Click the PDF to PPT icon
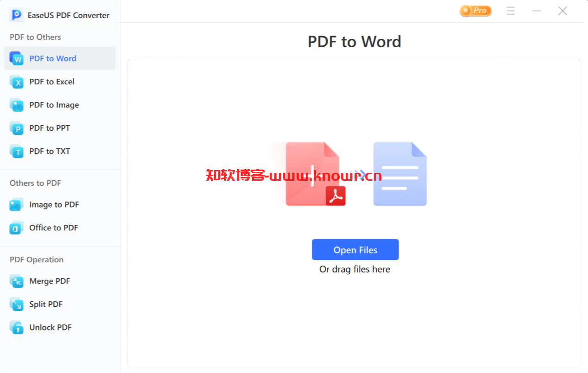The width and height of the screenshot is (588, 373). click(x=16, y=128)
